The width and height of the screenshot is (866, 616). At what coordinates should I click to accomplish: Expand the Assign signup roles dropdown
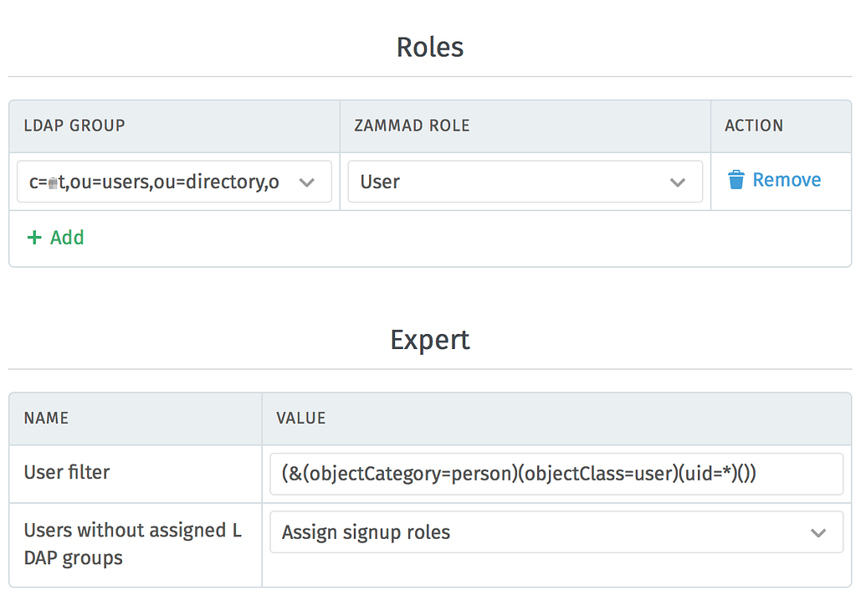click(556, 532)
